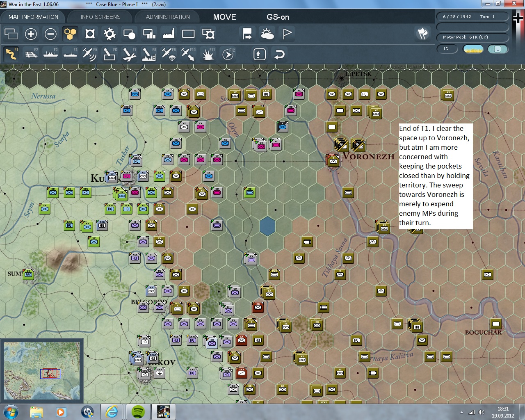This screenshot has height=420, width=525.
Task: Click War in the East taskbar icon
Action: 164,412
